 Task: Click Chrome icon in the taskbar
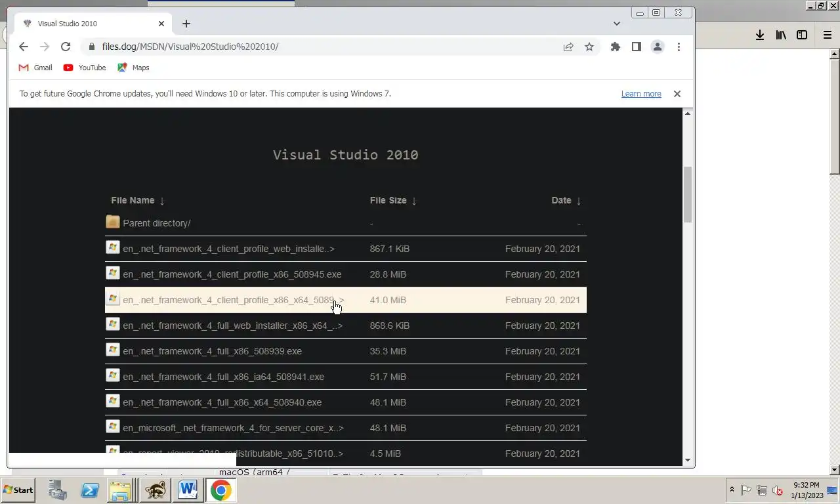pos(221,490)
